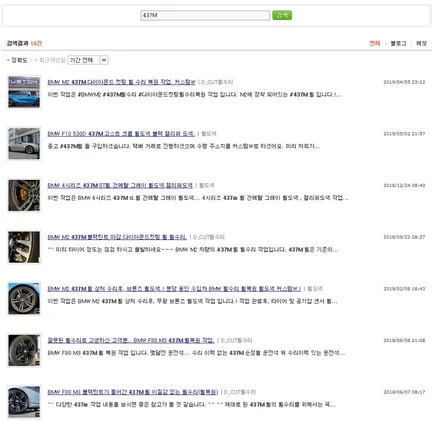Click snippet starting '이번 작업은 BMW M2 437M 휠 상처'

tap(192, 301)
